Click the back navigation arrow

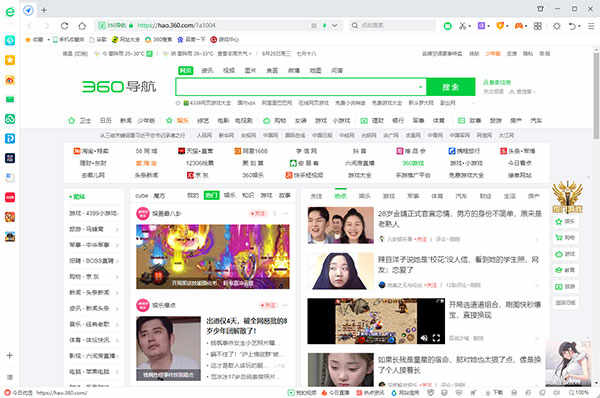tap(29, 26)
